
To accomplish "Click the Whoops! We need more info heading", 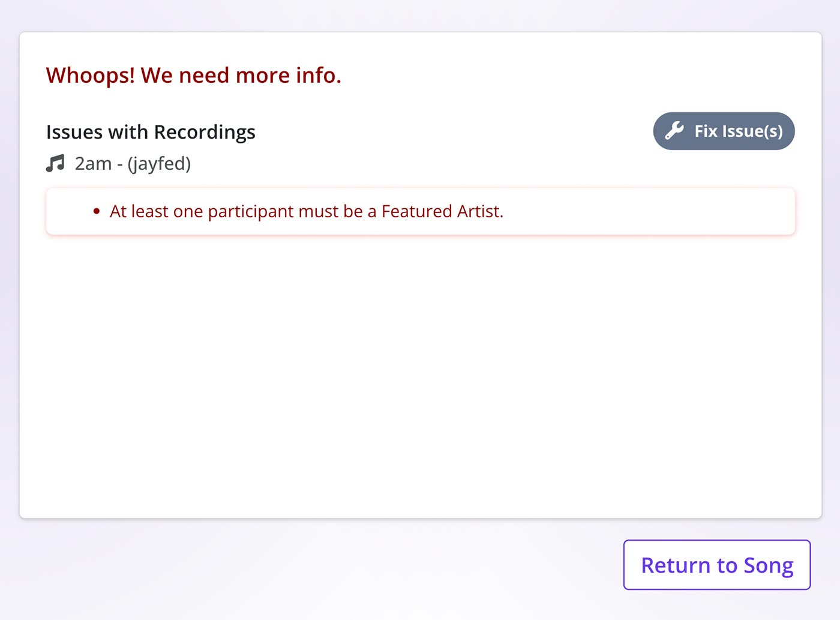I will (x=194, y=75).
